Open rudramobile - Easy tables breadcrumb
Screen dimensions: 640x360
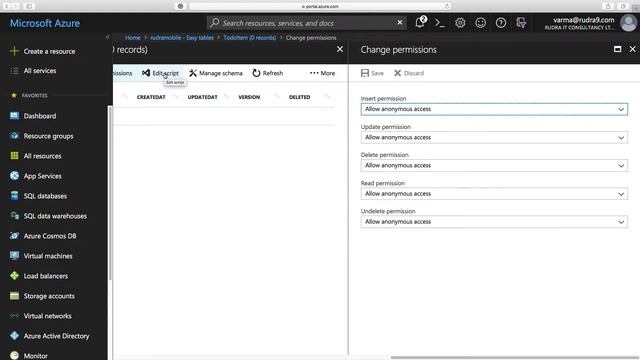point(182,38)
